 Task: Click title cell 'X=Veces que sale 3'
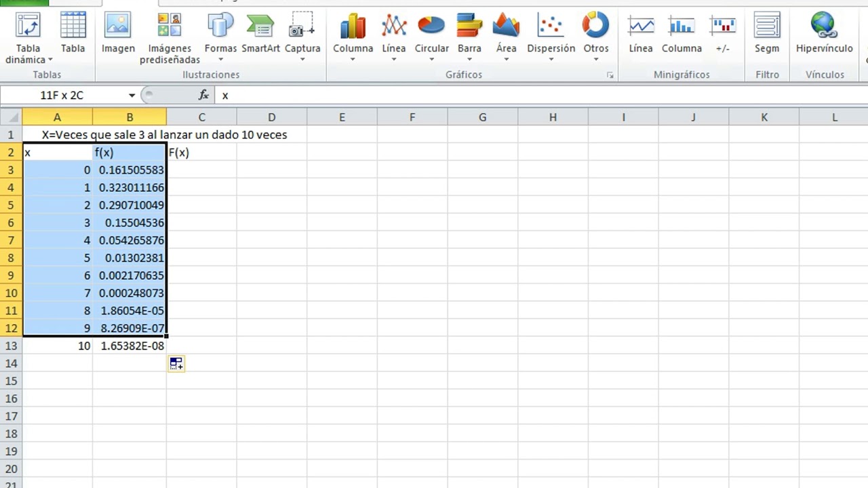pos(164,135)
